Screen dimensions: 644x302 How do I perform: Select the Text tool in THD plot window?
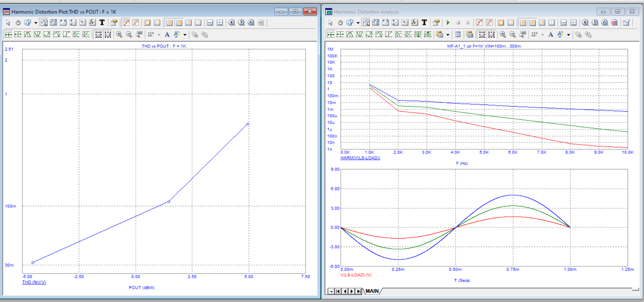click(102, 23)
